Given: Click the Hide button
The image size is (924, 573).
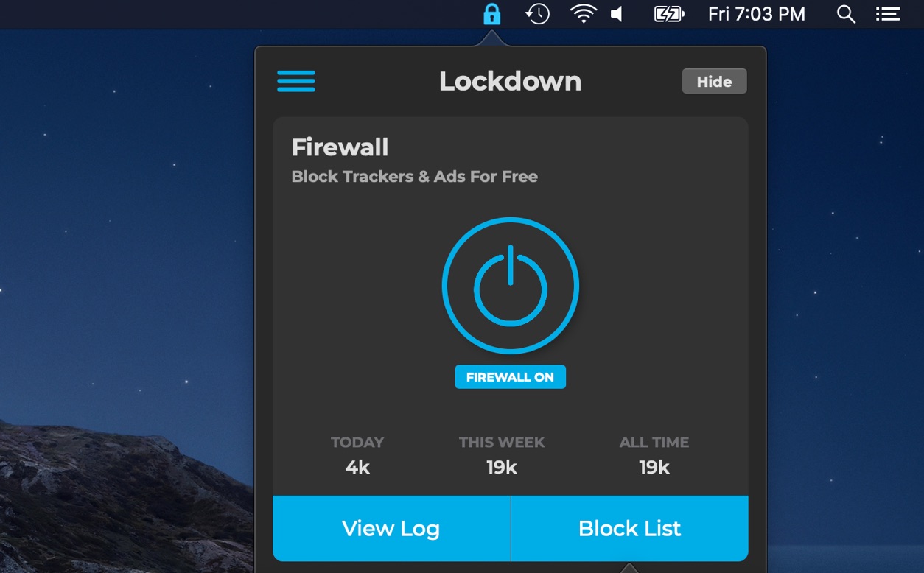Looking at the screenshot, I should [x=714, y=82].
